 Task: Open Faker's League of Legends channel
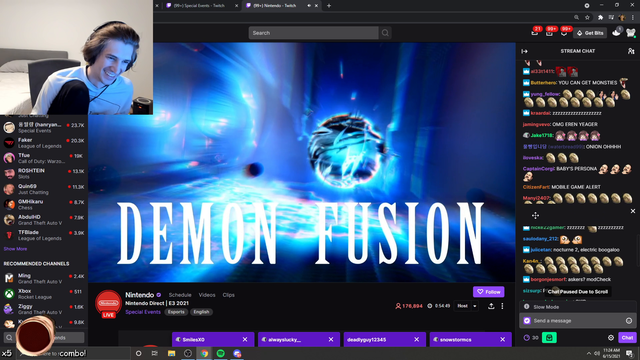click(x=44, y=143)
